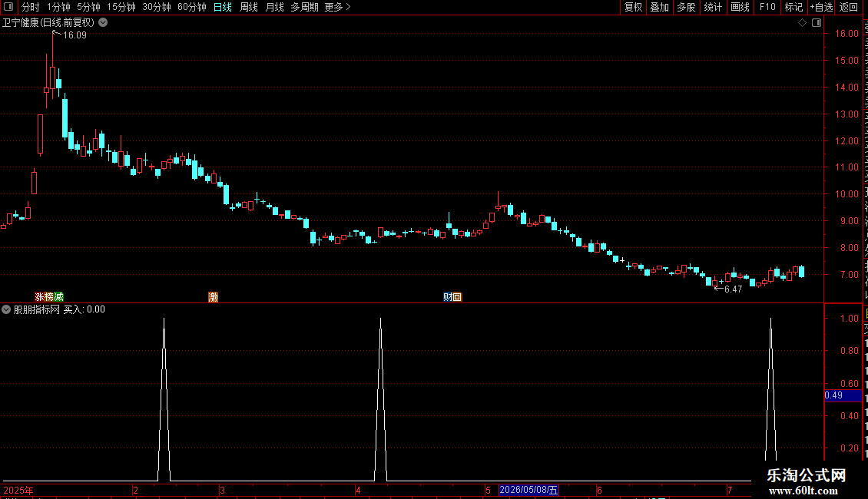868x499 pixels.
Task: Click the 6.47 low price label
Action: pyautogui.click(x=733, y=289)
